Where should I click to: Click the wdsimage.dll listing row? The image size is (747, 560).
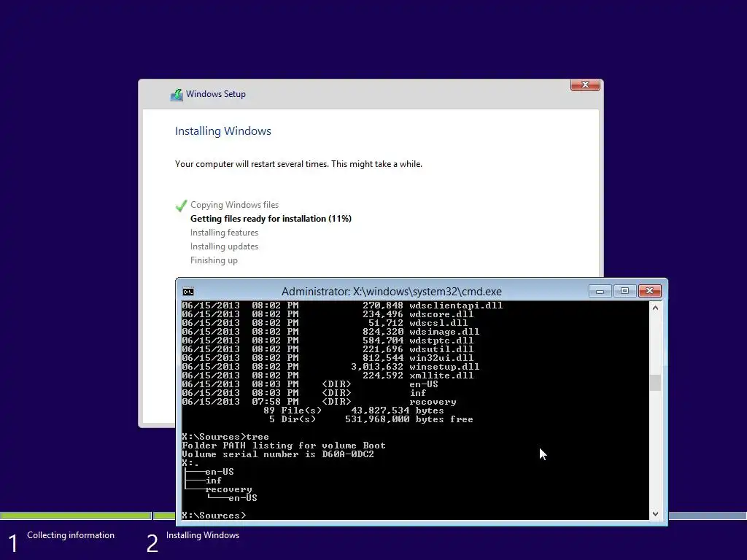[x=330, y=332]
